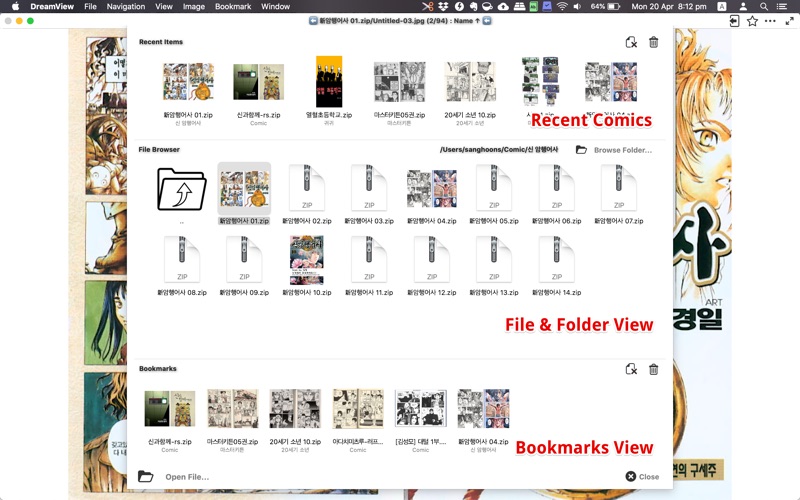800x500 pixels.
Task: Open the selected 01.zip thumbnail in File Browser
Action: pos(244,189)
